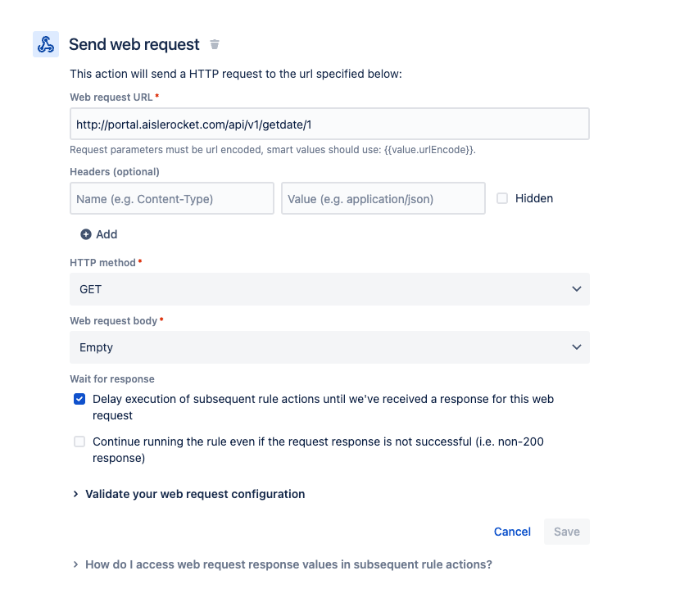Image resolution: width=680 pixels, height=616 pixels.
Task: Open the Web request body Empty dropdown
Action: (328, 347)
